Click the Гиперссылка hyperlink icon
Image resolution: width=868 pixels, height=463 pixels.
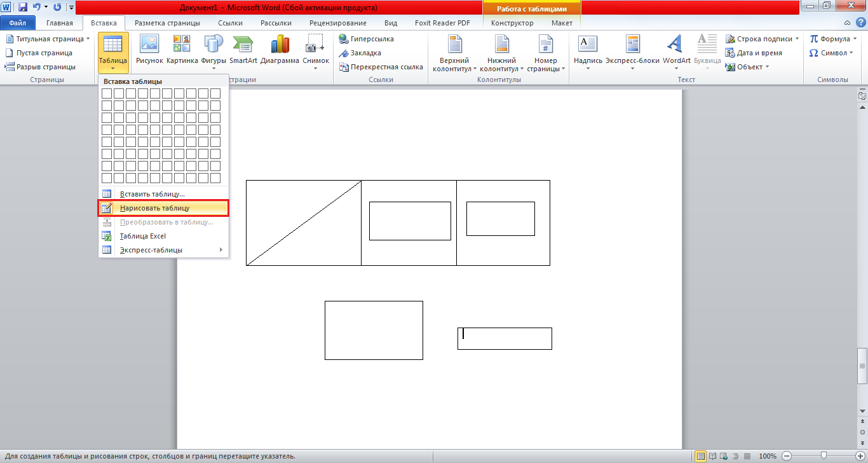coord(344,39)
